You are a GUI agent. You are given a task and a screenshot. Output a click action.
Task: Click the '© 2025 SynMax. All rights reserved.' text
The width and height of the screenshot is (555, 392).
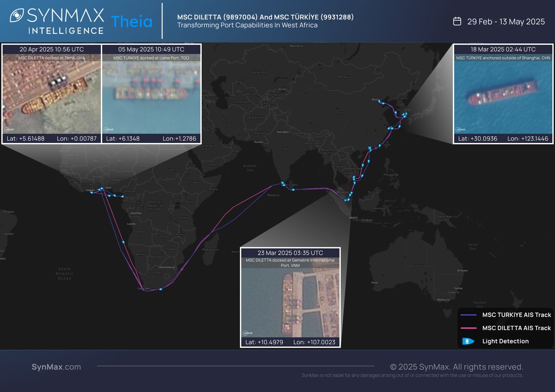(456, 367)
